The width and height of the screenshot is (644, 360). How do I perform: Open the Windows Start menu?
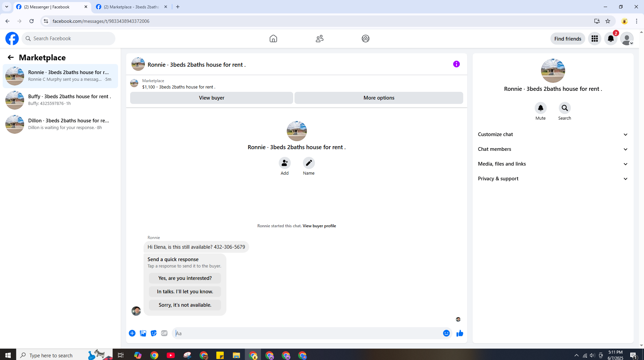(8, 355)
